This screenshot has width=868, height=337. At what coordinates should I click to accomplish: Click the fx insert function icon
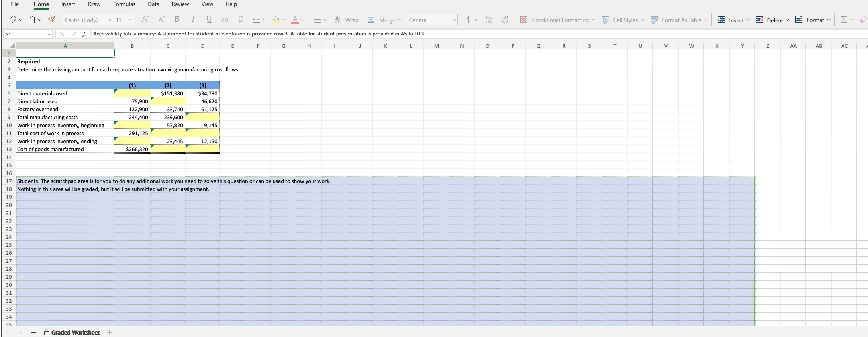[x=84, y=34]
